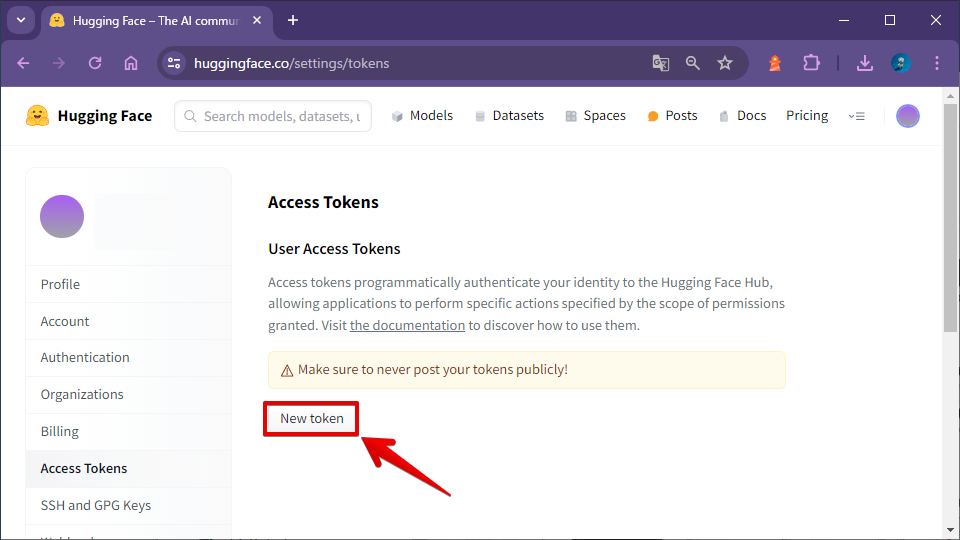Open the user avatar in header

(x=907, y=116)
